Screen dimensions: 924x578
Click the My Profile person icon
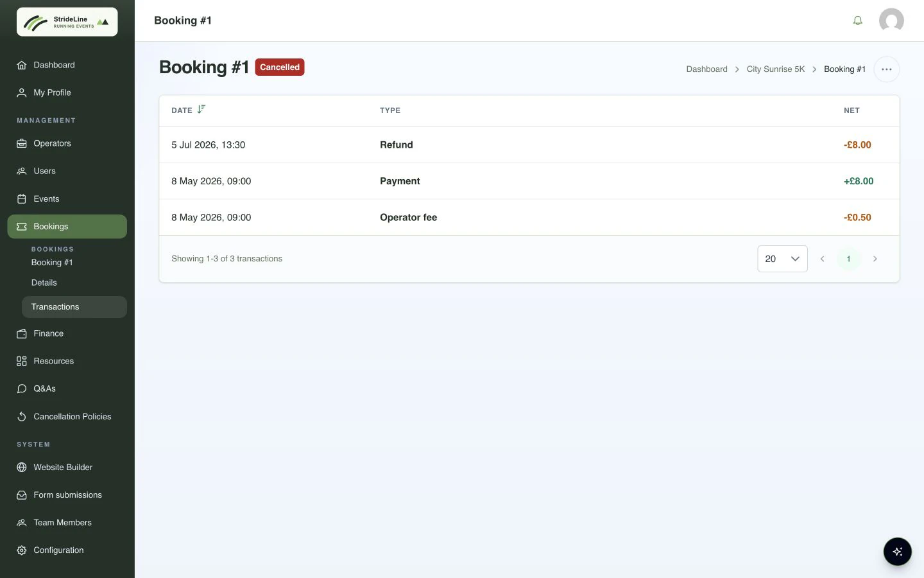coord(22,92)
